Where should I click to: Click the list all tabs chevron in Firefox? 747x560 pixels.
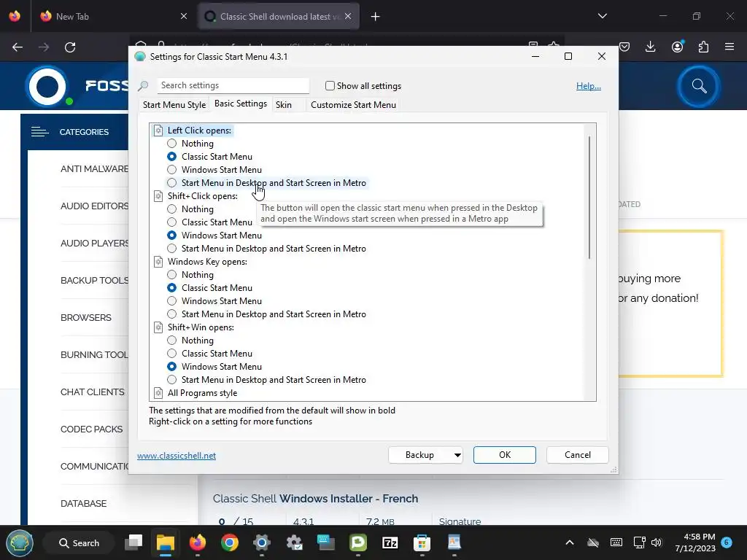pos(602,16)
